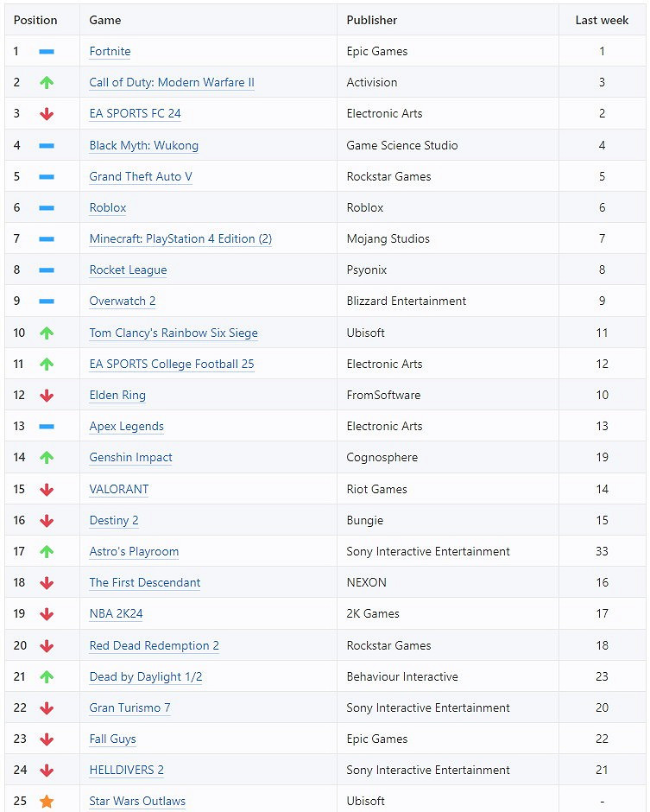Click the blue dash icon beside Apex Legends
The height and width of the screenshot is (812, 650).
pyautogui.click(x=47, y=427)
